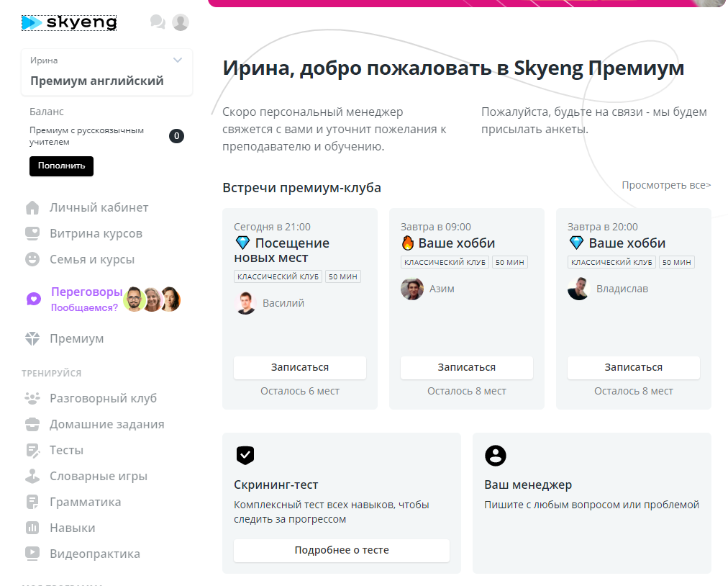The height and width of the screenshot is (586, 728).
Task: Click the purple heart chat icon
Action: 33,299
